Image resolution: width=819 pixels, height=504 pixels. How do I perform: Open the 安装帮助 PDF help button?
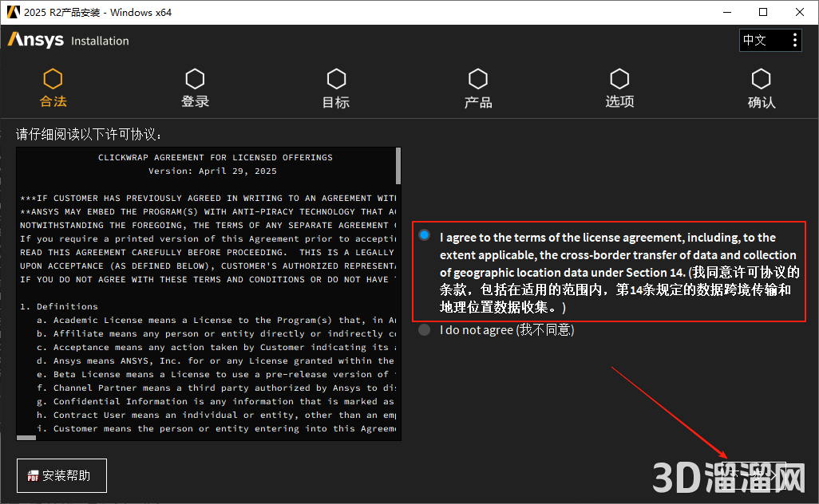coord(61,475)
